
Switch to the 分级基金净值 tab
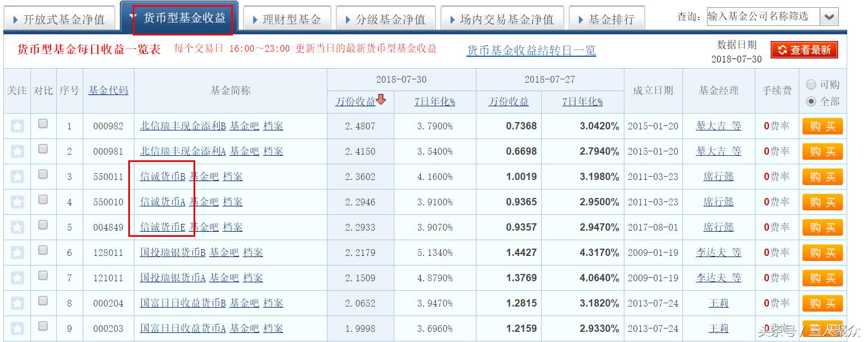(x=384, y=17)
